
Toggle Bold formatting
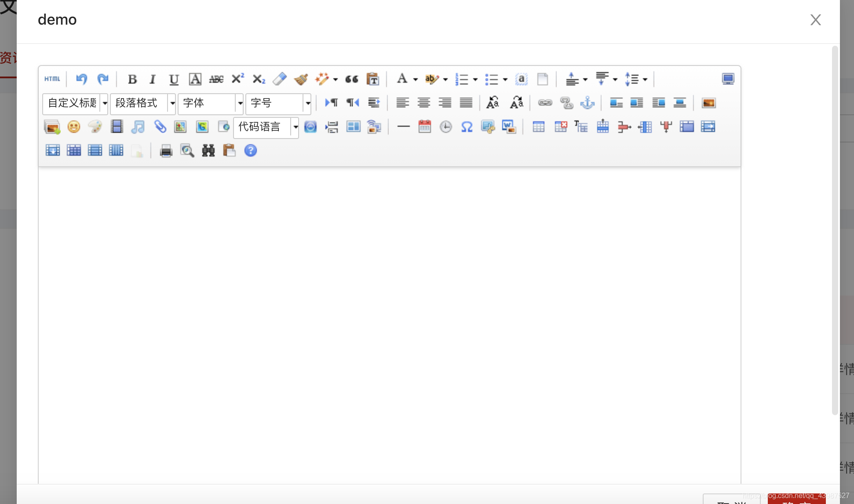point(132,79)
